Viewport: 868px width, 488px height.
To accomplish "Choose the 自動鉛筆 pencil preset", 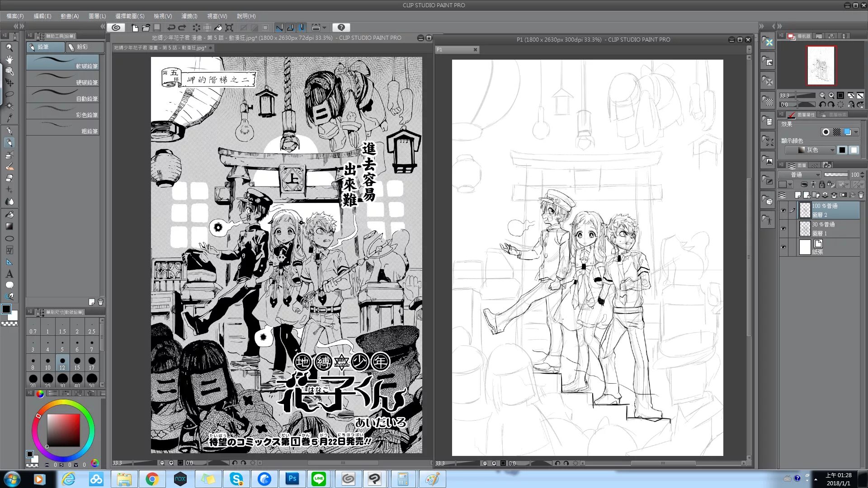I will (62, 94).
